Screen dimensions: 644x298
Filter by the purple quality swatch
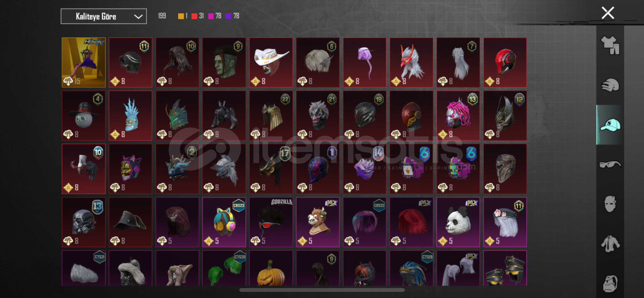[x=228, y=16]
